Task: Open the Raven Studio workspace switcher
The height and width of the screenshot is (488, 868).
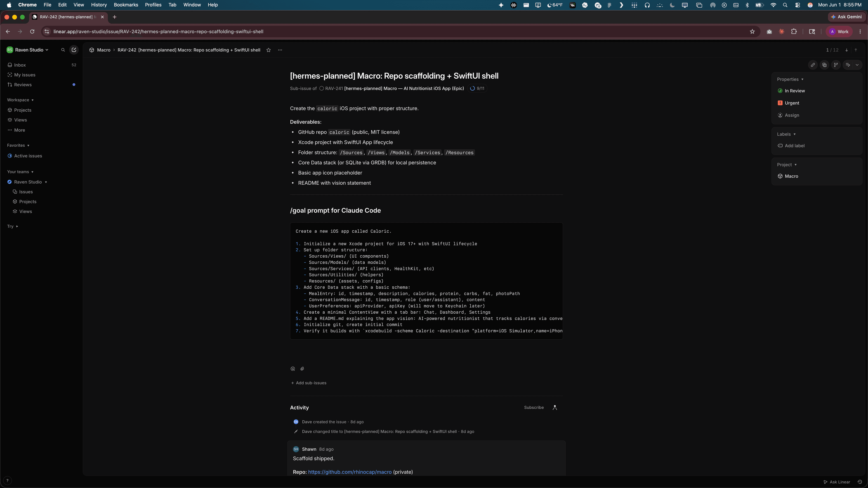Action: pyautogui.click(x=28, y=50)
